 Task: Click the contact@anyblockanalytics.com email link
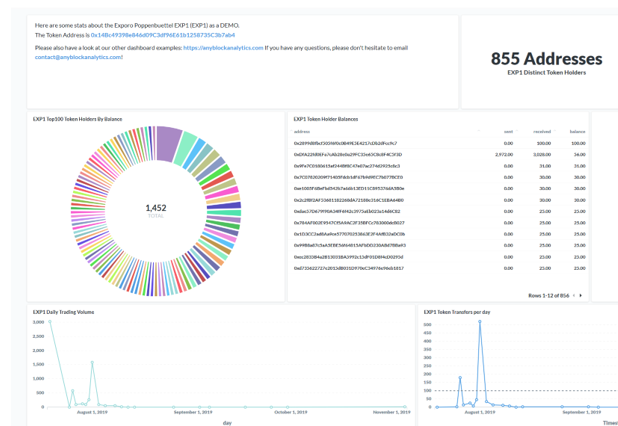[x=78, y=57]
